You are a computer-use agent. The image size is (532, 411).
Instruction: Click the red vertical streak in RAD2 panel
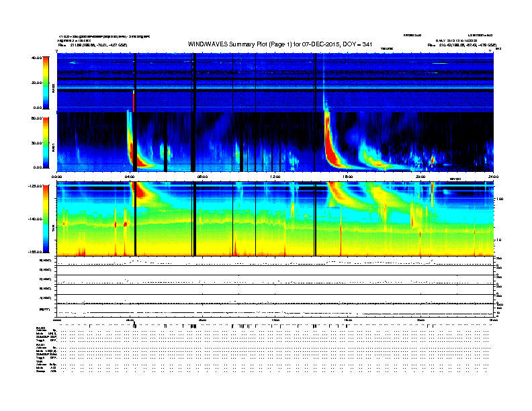tap(134, 101)
